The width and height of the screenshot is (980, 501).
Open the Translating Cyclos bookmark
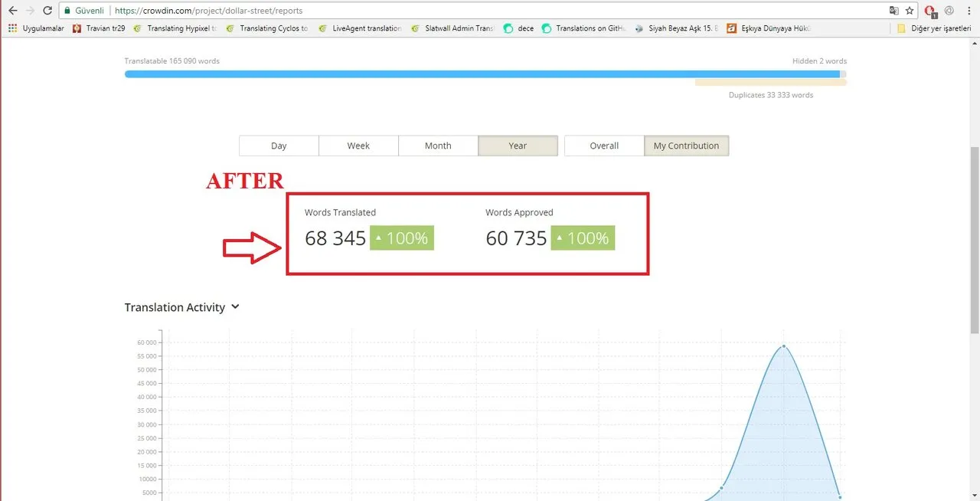(x=267, y=28)
